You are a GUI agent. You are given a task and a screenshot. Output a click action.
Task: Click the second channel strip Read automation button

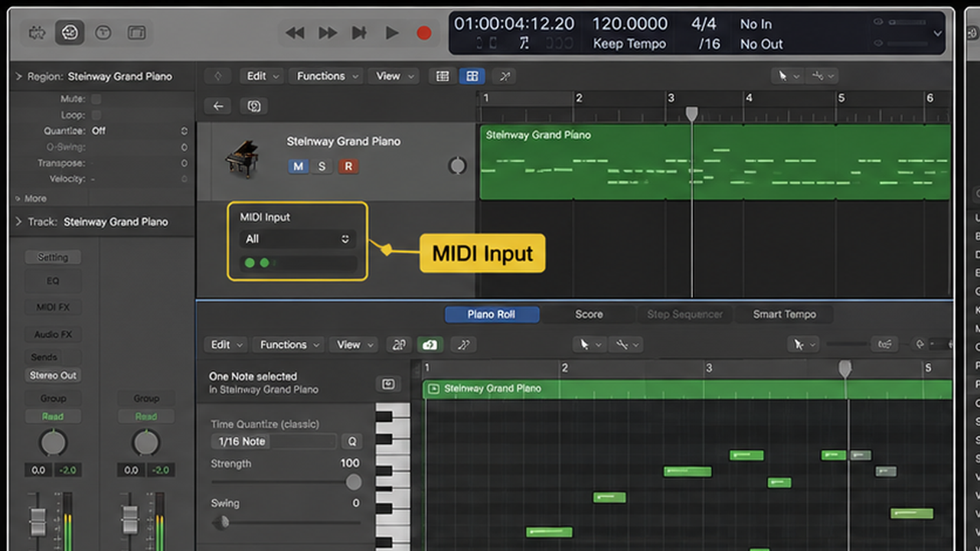146,416
